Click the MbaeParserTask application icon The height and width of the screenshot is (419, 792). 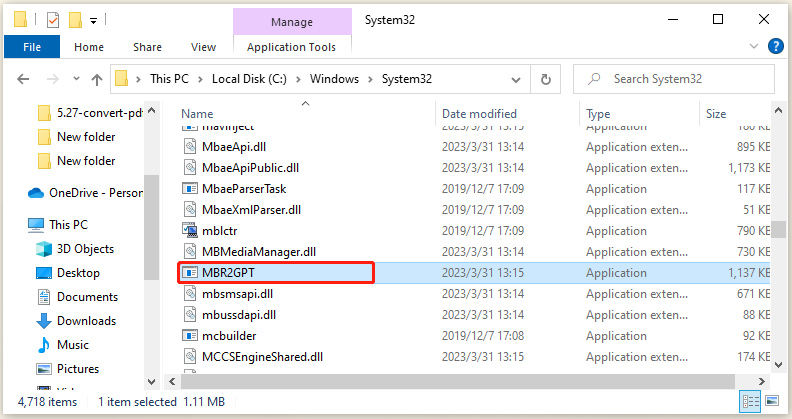(189, 189)
